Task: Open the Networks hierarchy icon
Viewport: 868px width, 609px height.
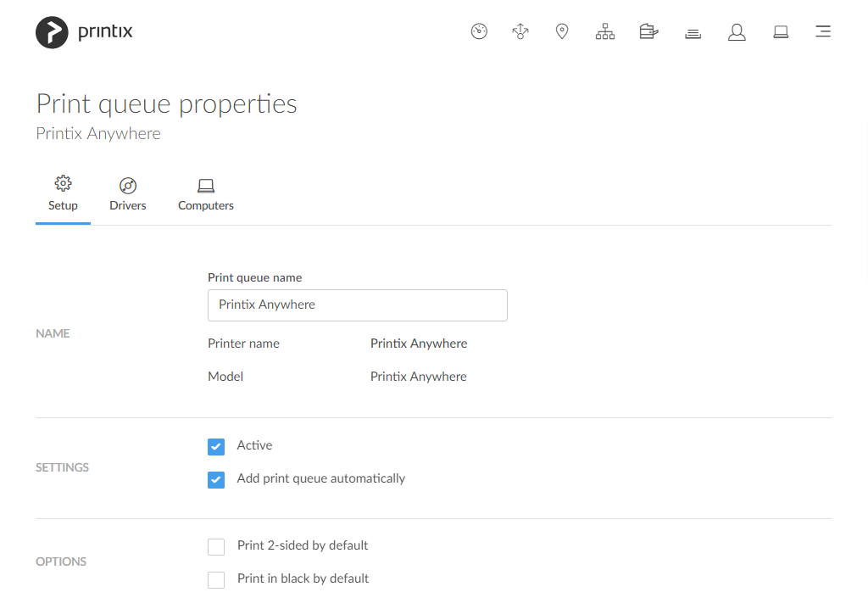Action: [605, 31]
